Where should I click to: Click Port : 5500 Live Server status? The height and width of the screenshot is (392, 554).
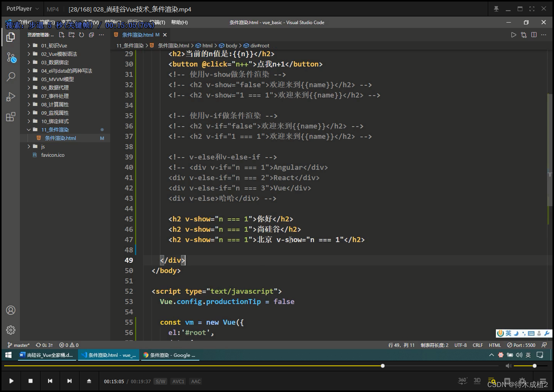point(521,345)
